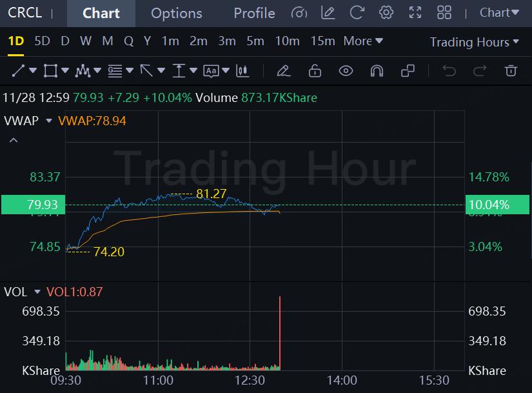This screenshot has width=532, height=393.
Task: Click the magnet snap tool icon
Action: (377, 70)
